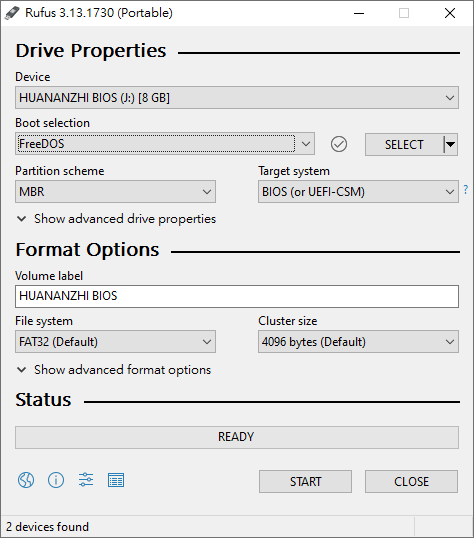The height and width of the screenshot is (538, 474).
Task: Click the Target system help question mark
Action: 466,190
